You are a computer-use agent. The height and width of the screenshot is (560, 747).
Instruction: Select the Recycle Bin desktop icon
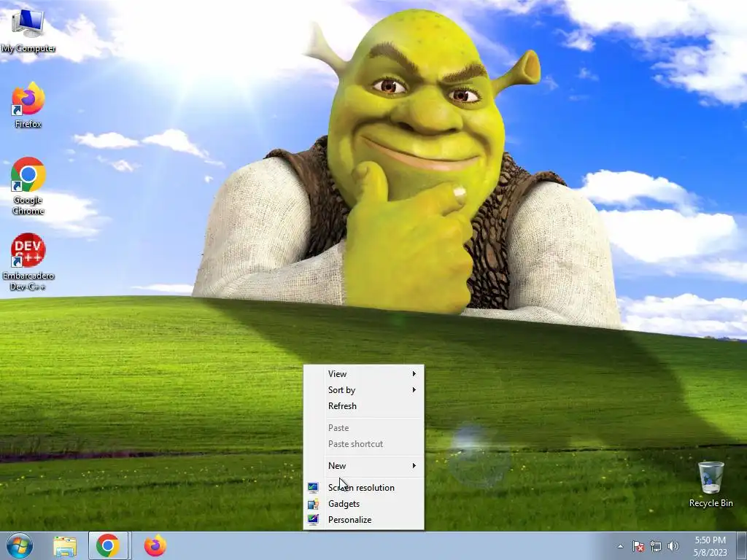tap(711, 484)
